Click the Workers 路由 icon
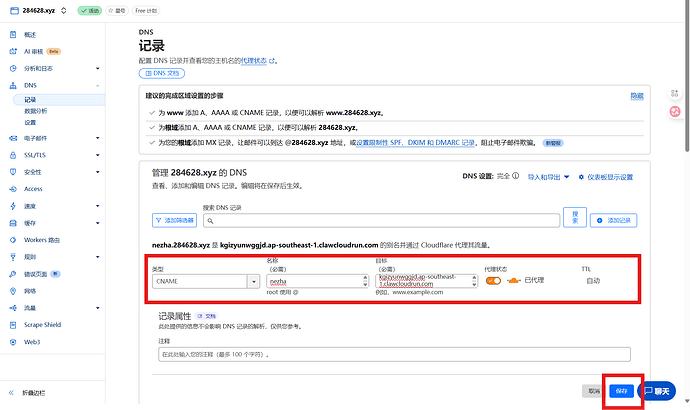Image resolution: width=690 pixels, height=410 pixels. 13,240
